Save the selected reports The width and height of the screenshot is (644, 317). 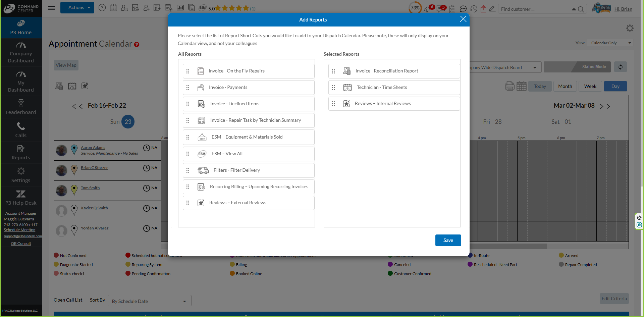(448, 240)
